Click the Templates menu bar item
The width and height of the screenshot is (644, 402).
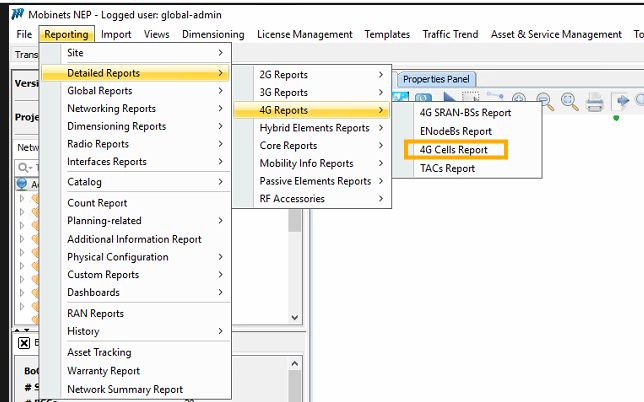pos(387,34)
